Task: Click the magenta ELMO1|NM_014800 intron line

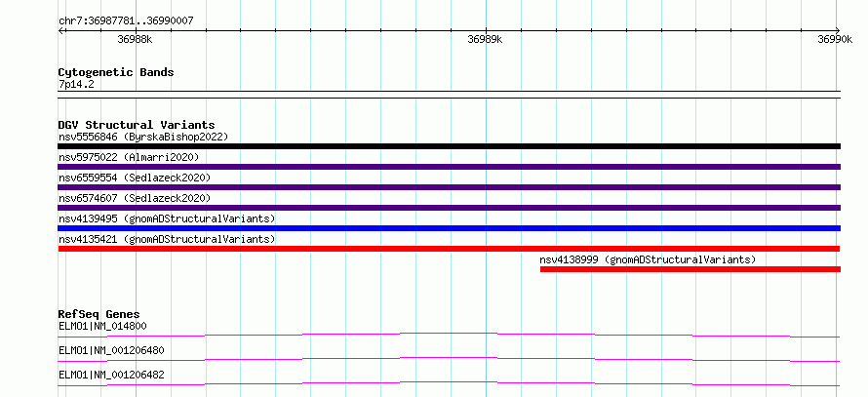Action: coord(449,335)
